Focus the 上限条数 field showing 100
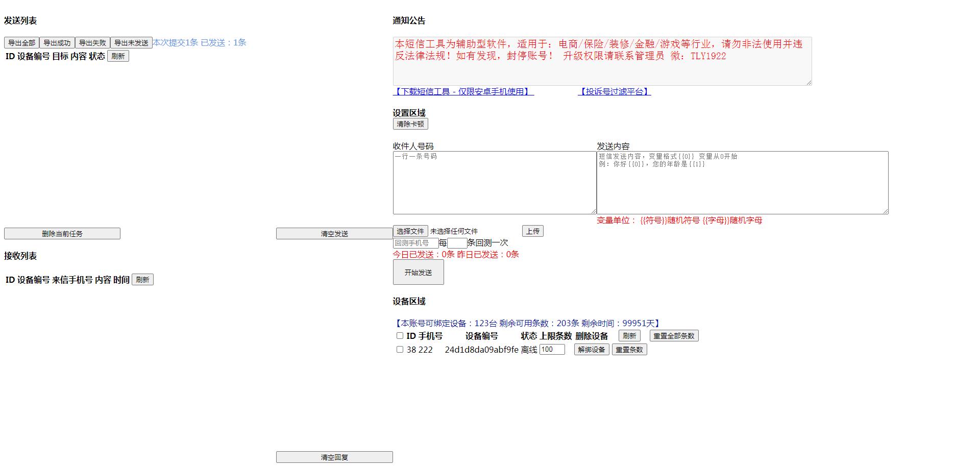Viewport: 980px width, 467px height. [x=552, y=350]
